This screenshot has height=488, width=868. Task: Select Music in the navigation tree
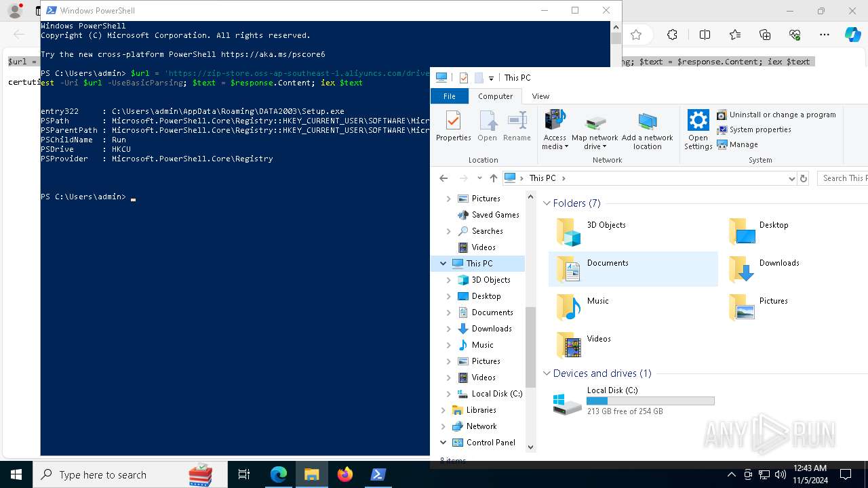point(475,345)
